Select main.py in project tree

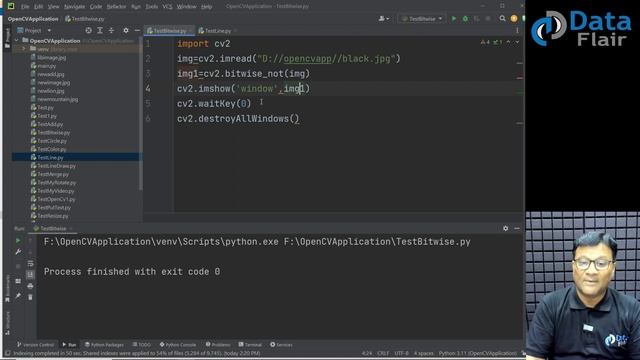[x=47, y=66]
